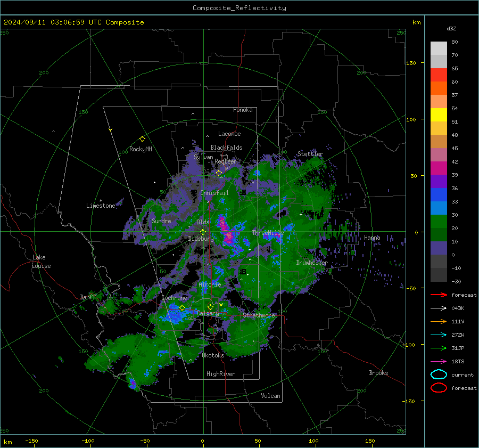Click the magenta 42 dBZ color swatch

(x=439, y=168)
